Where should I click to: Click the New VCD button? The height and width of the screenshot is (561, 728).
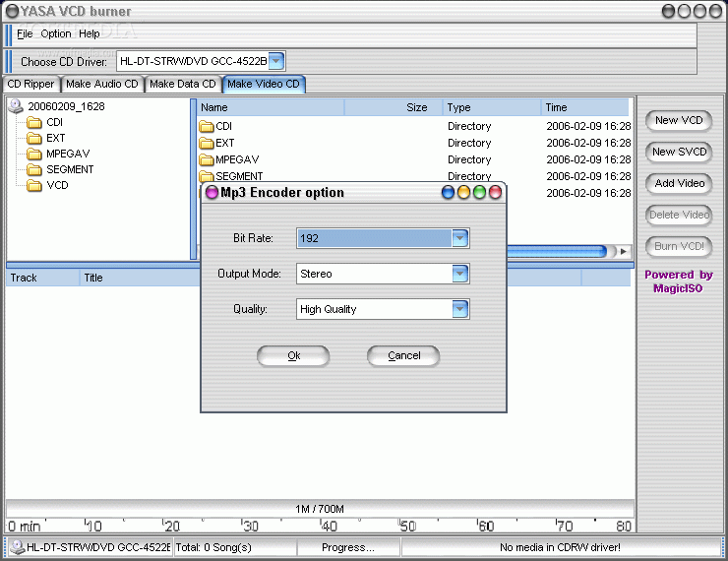click(x=679, y=121)
